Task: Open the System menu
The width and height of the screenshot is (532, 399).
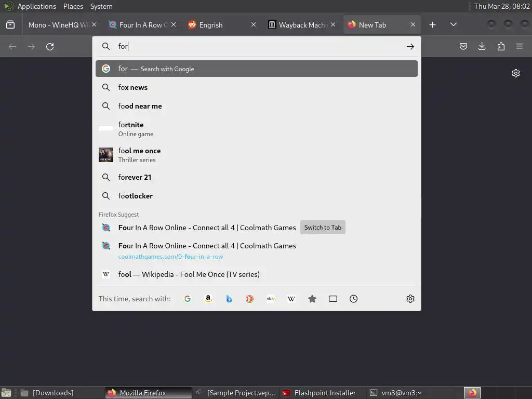Action: (x=101, y=6)
